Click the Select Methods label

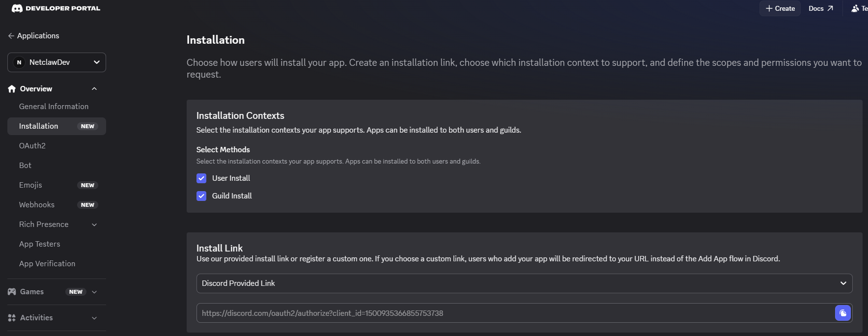click(223, 150)
